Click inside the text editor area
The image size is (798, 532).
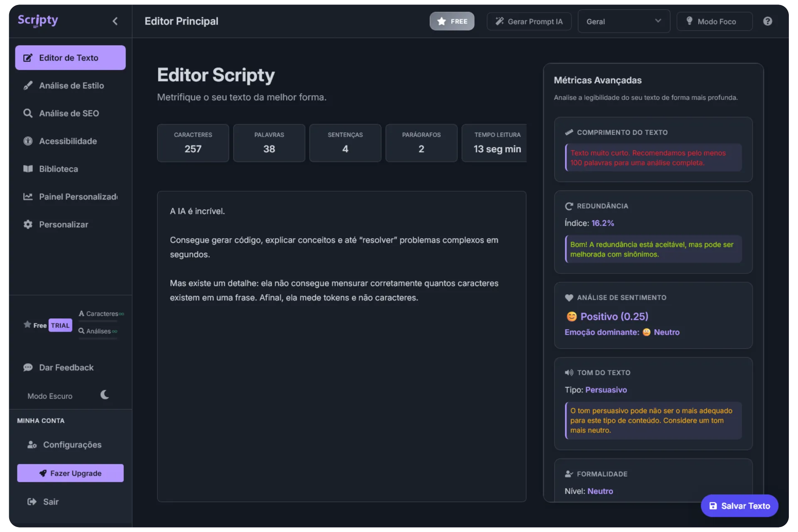(x=341, y=395)
